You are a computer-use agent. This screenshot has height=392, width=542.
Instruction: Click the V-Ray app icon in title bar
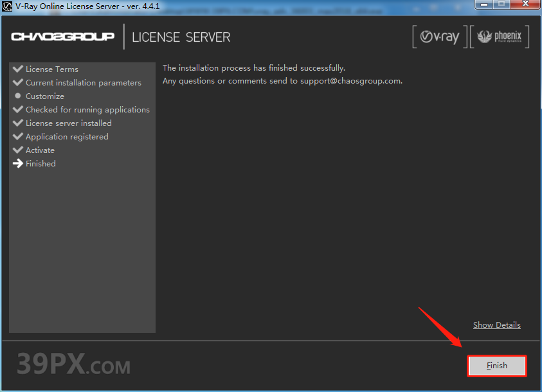8,6
